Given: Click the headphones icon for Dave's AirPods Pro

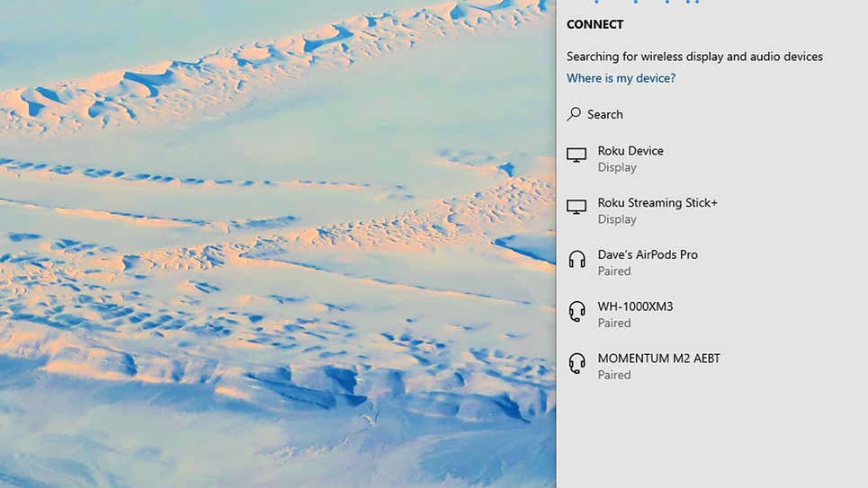Looking at the screenshot, I should [577, 259].
